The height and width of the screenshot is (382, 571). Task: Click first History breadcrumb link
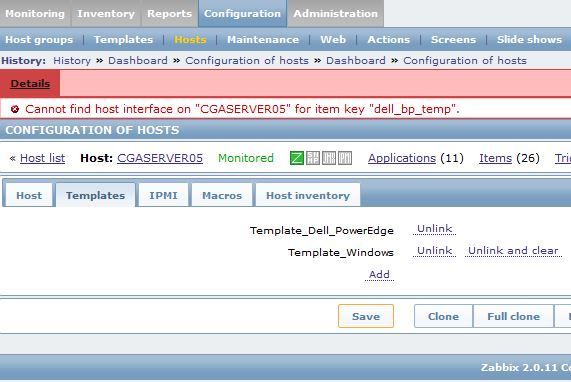pyautogui.click(x=72, y=60)
